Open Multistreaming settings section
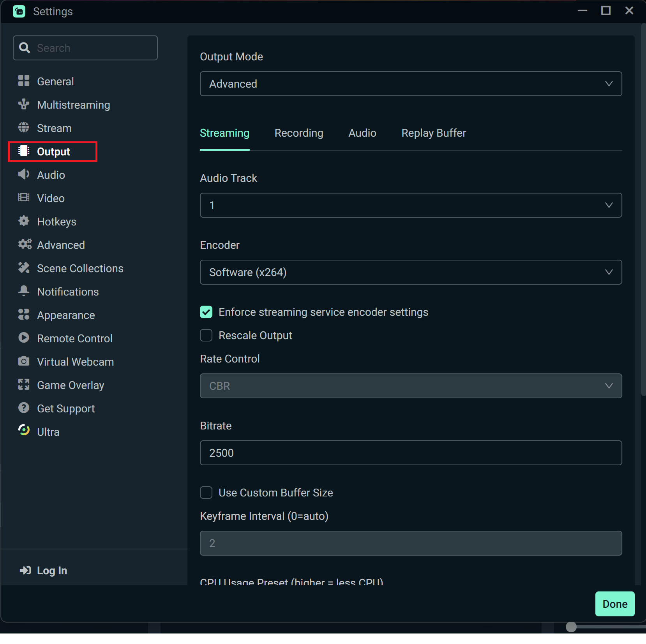Screen dimensions: 646x644 point(73,105)
